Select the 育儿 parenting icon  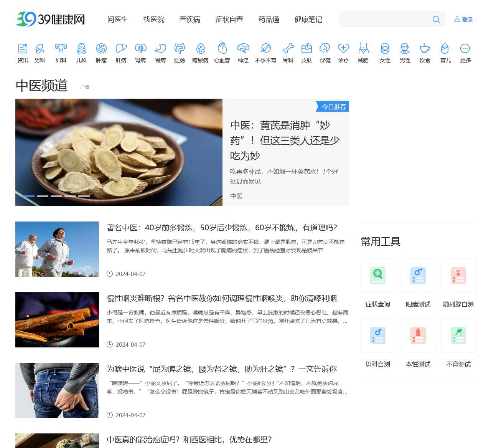(445, 48)
